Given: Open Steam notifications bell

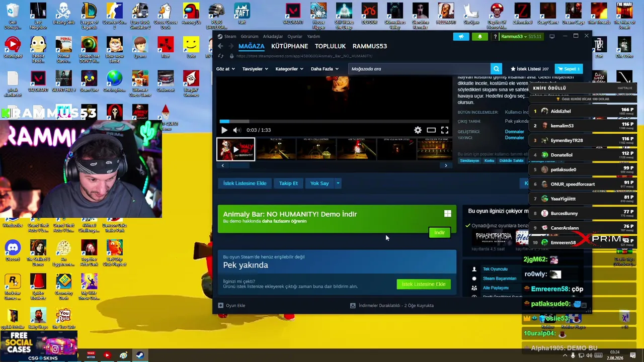Looking at the screenshot, I should point(479,37).
